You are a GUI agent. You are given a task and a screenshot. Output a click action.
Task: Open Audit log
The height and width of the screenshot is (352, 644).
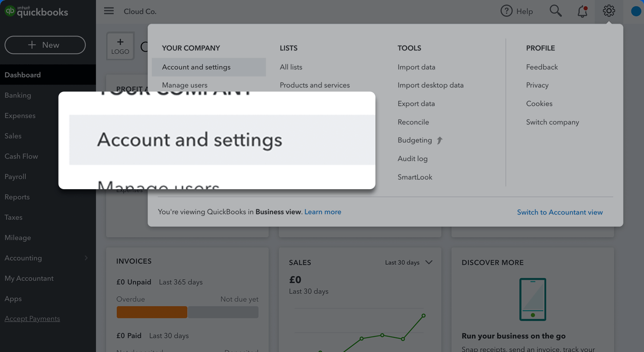(x=412, y=159)
